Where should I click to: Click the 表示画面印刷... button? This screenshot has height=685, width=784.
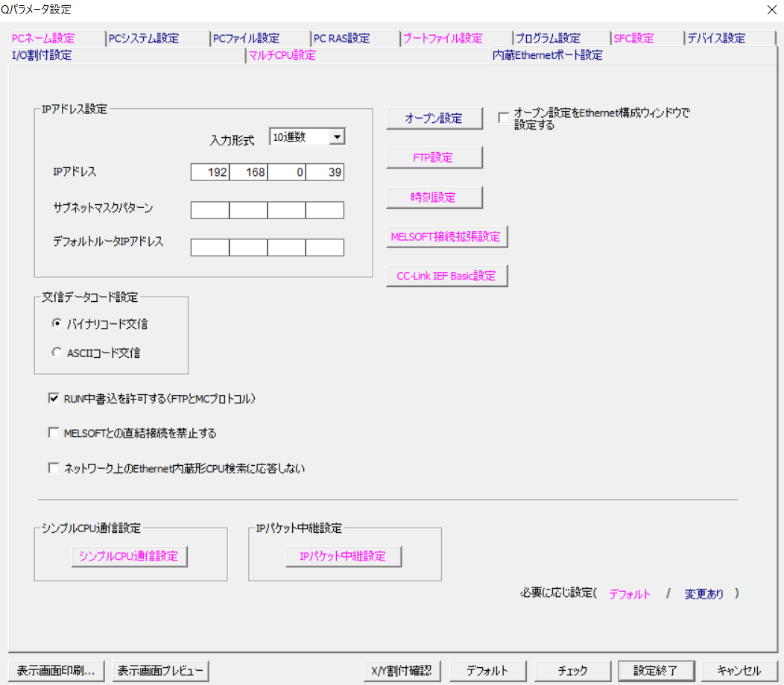coord(56,671)
